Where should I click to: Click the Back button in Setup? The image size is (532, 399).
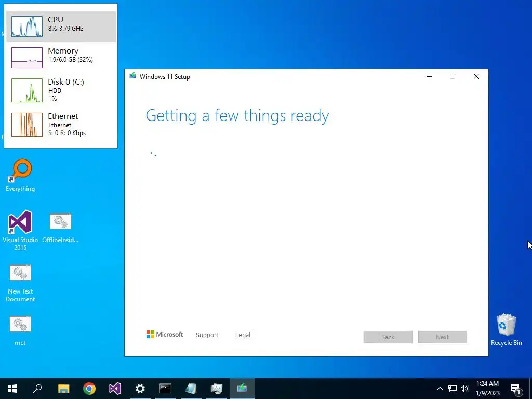coord(388,337)
